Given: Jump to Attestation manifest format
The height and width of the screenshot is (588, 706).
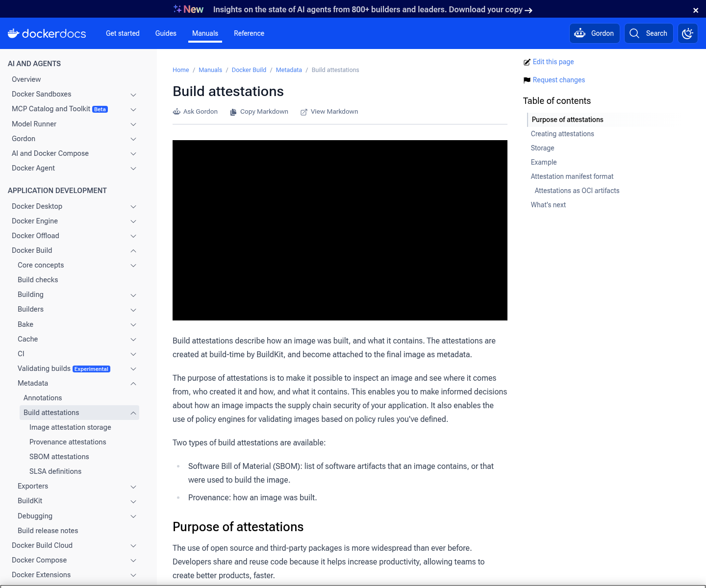Looking at the screenshot, I should [x=572, y=176].
